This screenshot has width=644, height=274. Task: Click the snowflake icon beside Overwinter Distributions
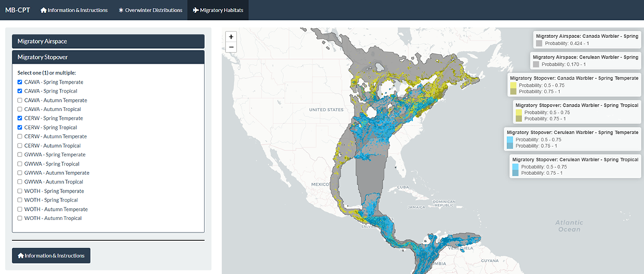click(120, 10)
